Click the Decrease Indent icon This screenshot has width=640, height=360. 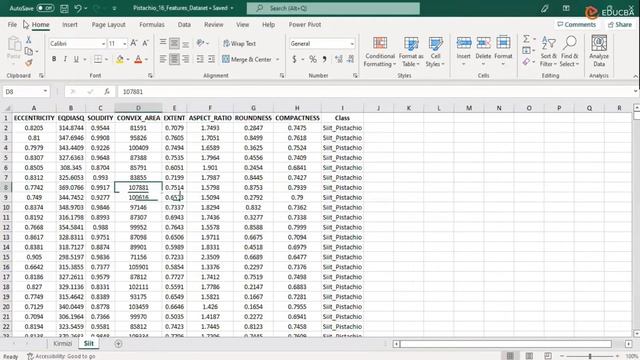200,60
